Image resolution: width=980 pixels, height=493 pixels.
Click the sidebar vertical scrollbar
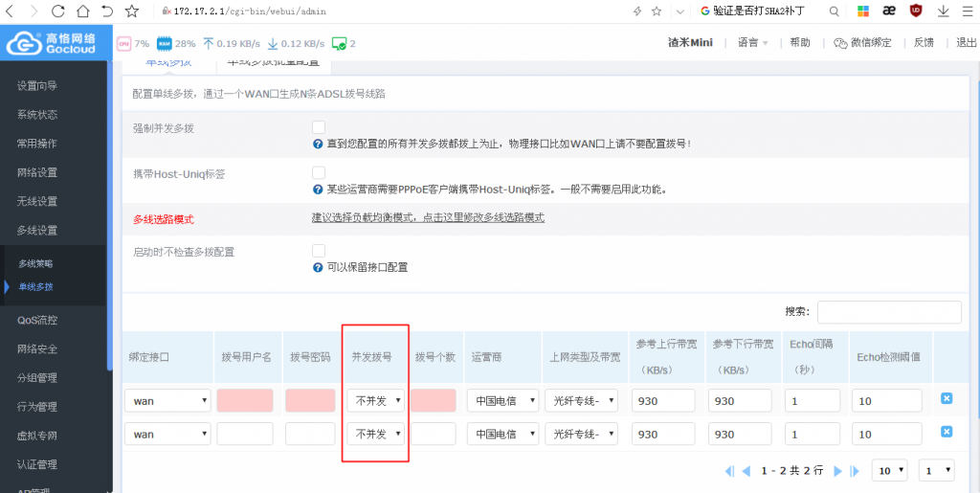point(111,215)
